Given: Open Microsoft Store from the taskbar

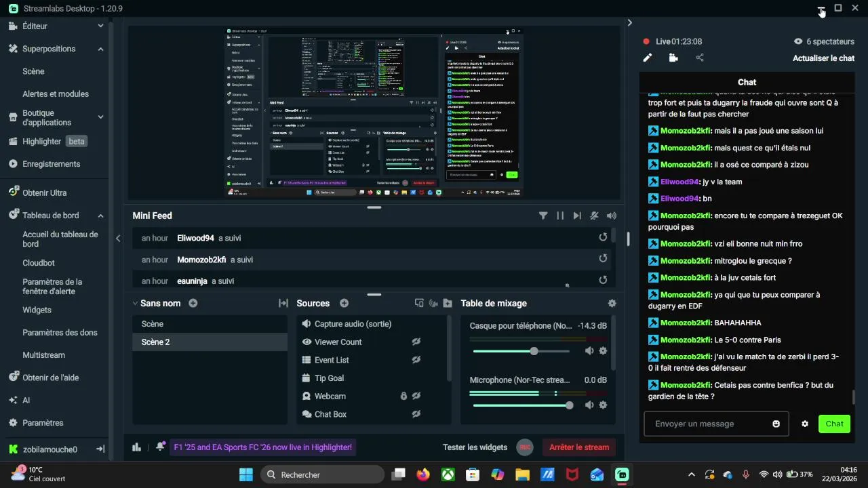Looking at the screenshot, I should click(473, 474).
